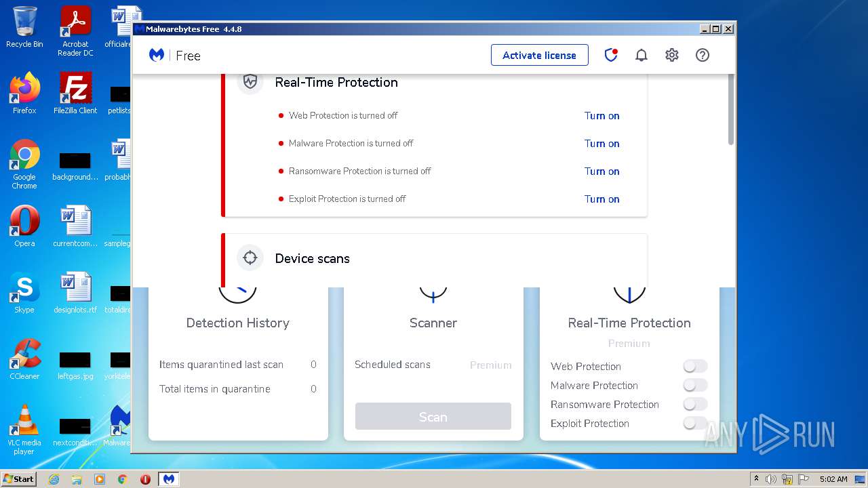Launch Google Chrome from the desktop

[x=24, y=164]
